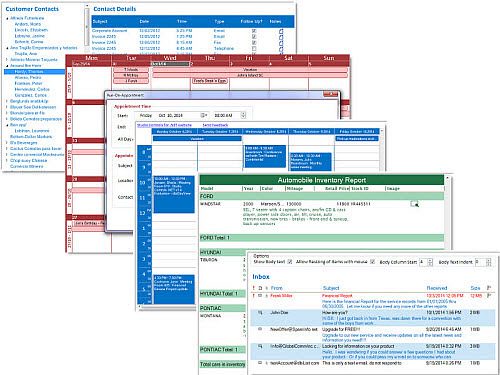Click the image magnifier icon in WINDSTAR row

pyautogui.click(x=414, y=204)
